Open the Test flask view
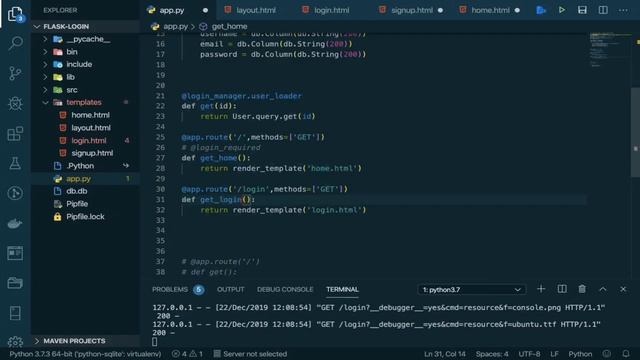Screen dimensions: 640x360 tap(15, 163)
